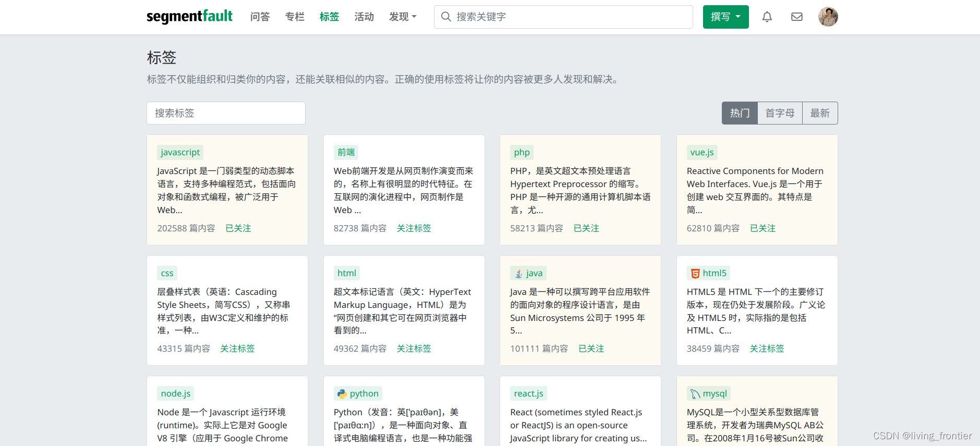Click the Python logo icon
Screen dimensions: 980x446
tap(342, 394)
